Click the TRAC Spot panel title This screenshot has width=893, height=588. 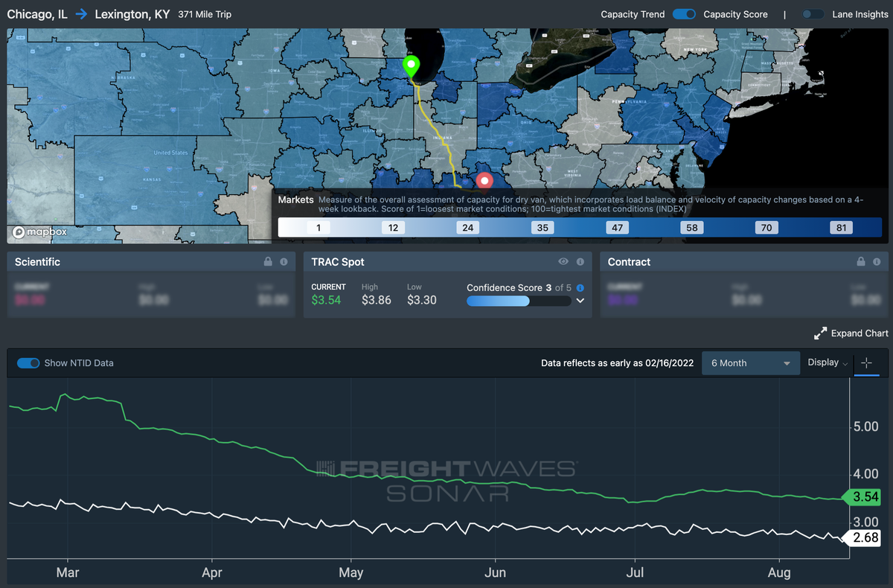click(338, 262)
